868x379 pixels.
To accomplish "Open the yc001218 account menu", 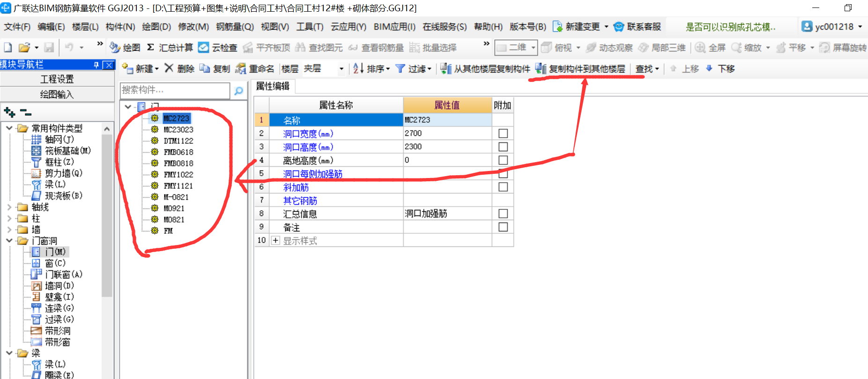I will coord(832,27).
